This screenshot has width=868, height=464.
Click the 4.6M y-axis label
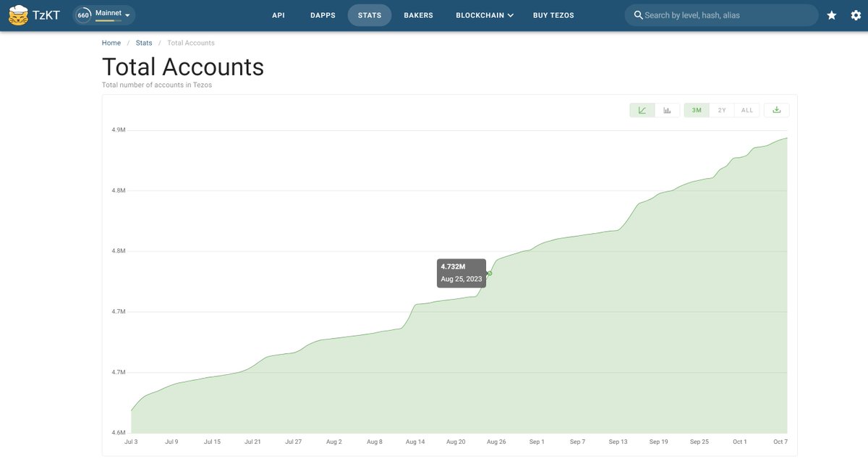pos(119,433)
